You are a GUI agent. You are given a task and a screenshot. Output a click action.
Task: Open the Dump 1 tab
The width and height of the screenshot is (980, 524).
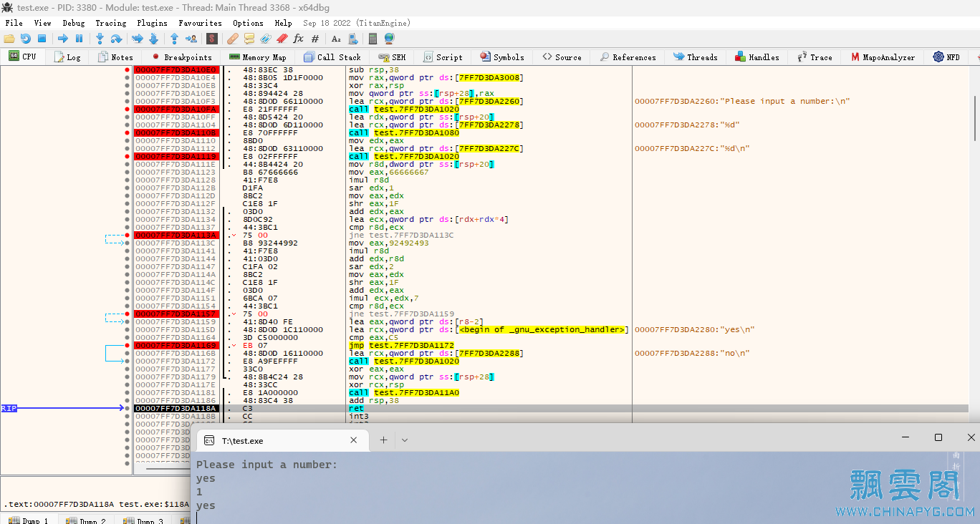pos(30,520)
